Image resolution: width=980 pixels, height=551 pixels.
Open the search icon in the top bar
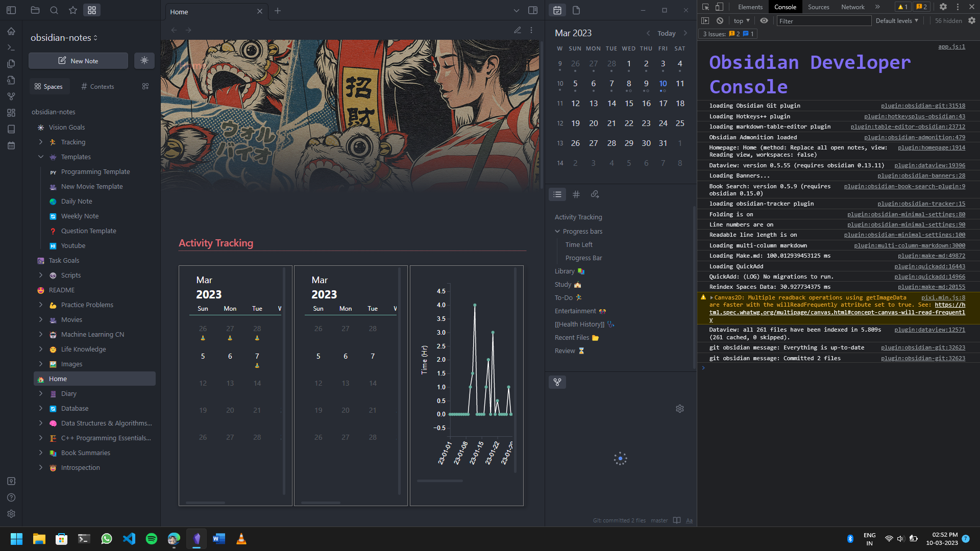[x=54, y=10]
